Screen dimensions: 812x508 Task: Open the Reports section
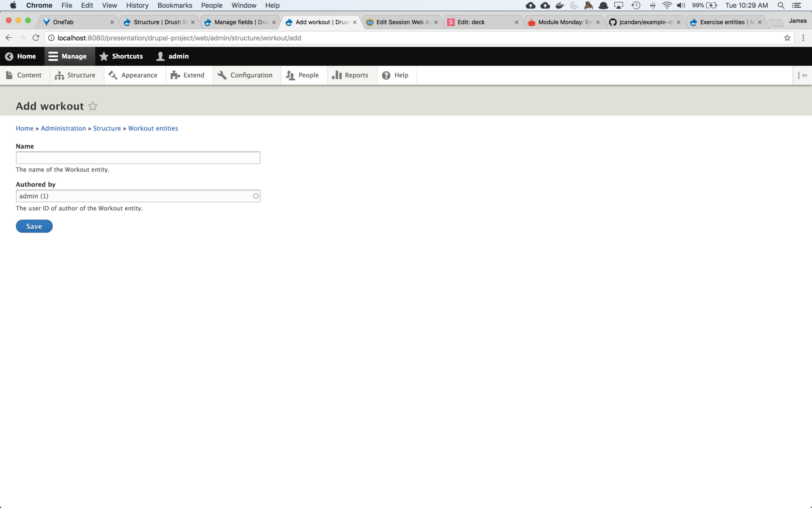(x=350, y=75)
